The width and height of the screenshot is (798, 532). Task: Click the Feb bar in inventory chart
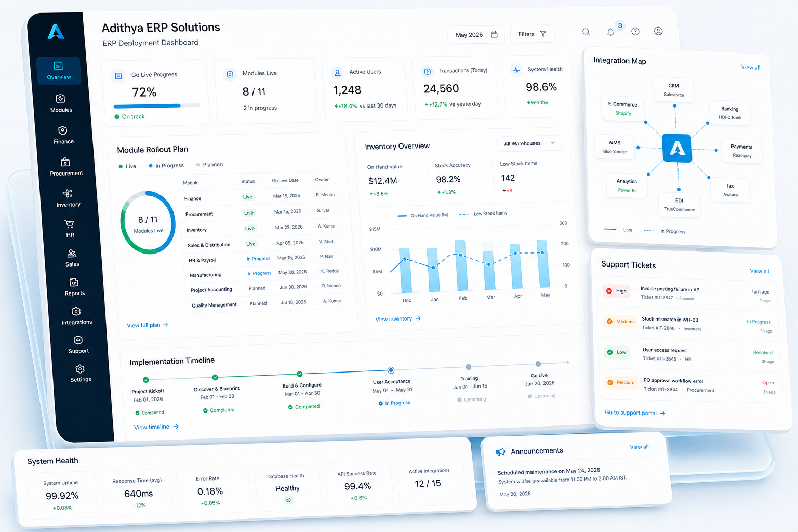(x=461, y=265)
